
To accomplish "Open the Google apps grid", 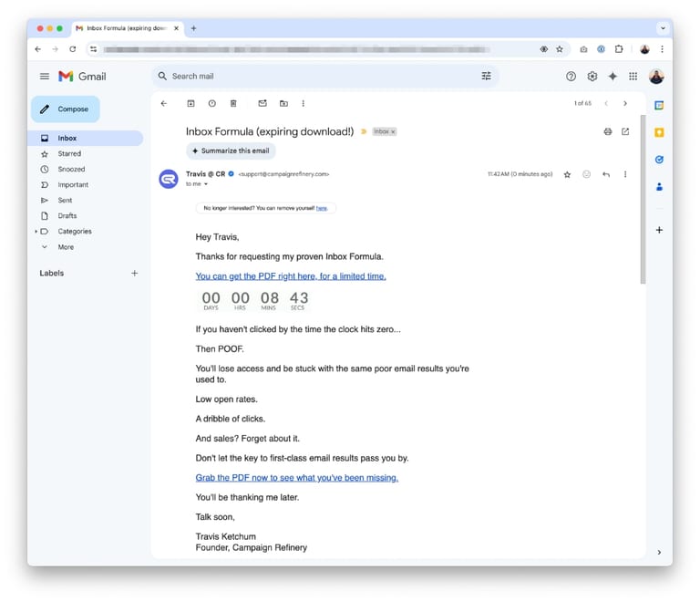I will coord(633,77).
